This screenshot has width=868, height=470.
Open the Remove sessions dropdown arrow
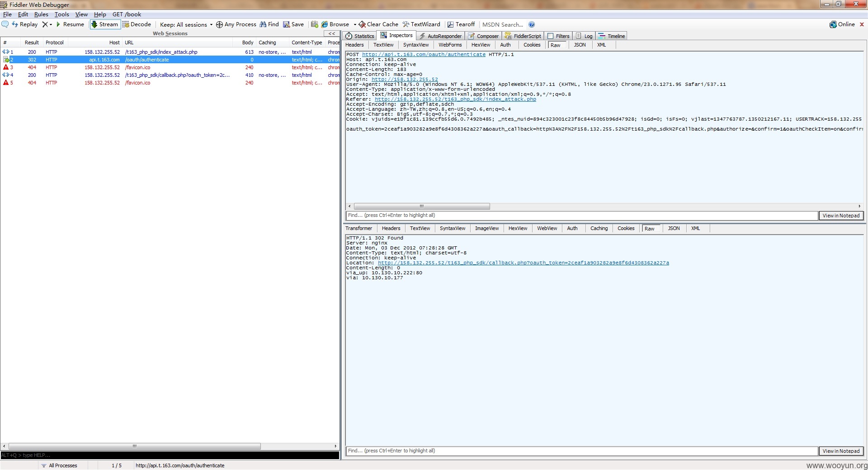51,24
